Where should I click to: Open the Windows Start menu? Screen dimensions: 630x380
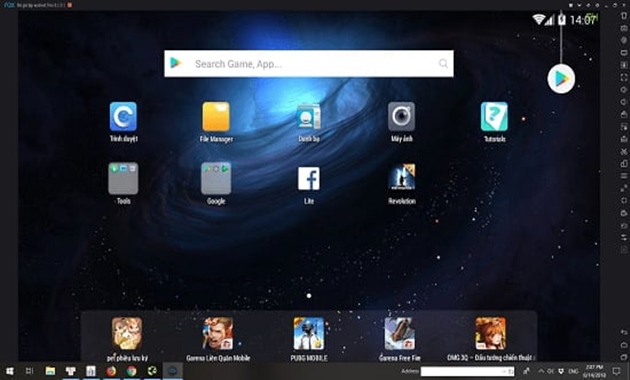[9, 371]
